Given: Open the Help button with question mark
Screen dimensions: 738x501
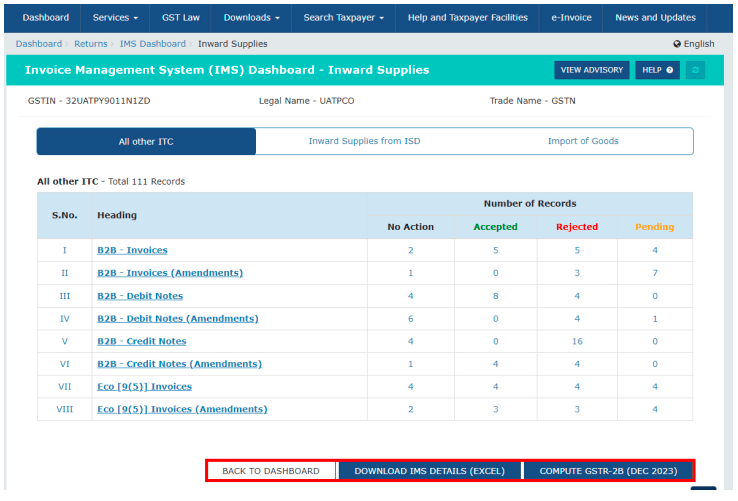Looking at the screenshot, I should 658,70.
